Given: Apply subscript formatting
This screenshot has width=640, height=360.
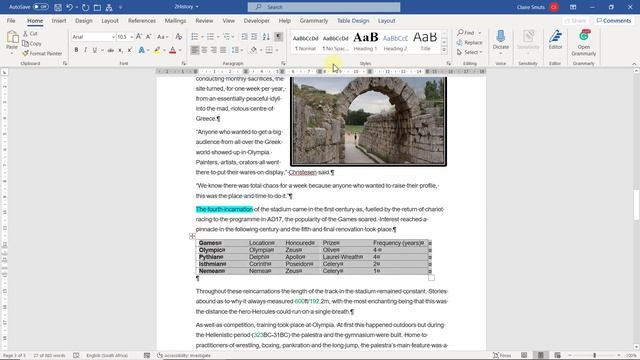Looking at the screenshot, I should (120, 50).
